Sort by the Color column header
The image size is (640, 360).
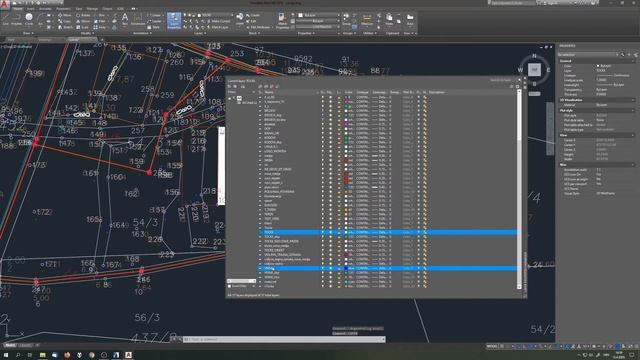pyautogui.click(x=348, y=92)
